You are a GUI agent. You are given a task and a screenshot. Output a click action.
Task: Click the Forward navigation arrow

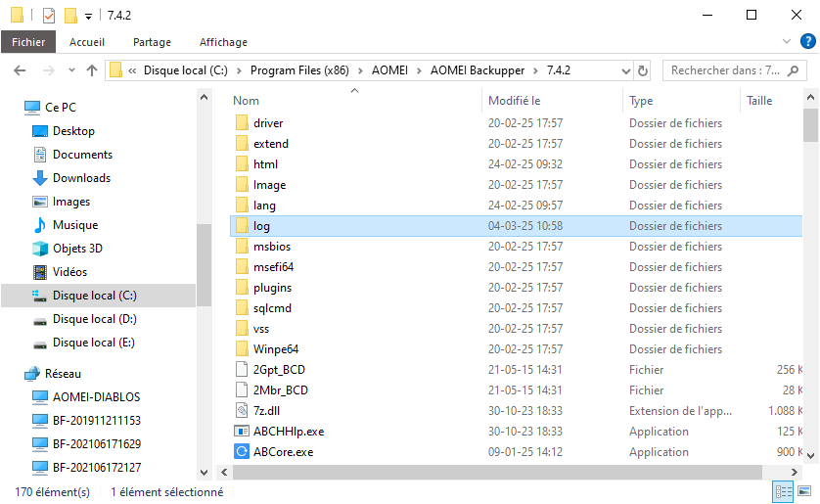(49, 70)
